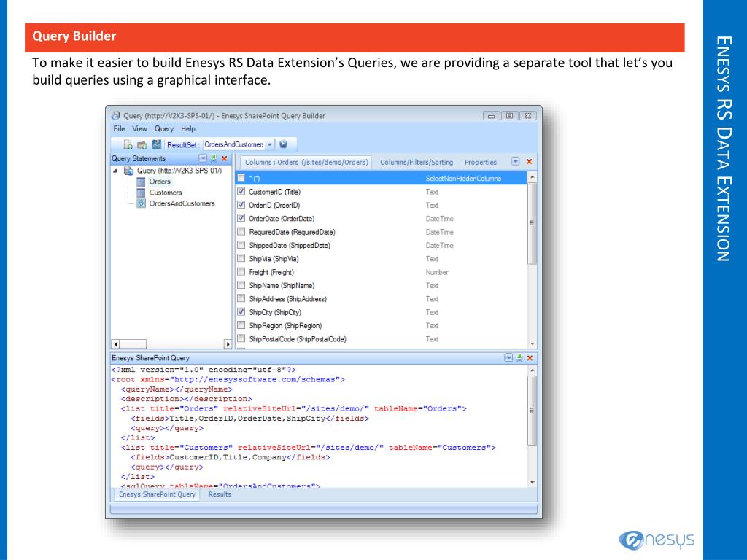Screen dimensions: 747x560
Task: Maximize the Query Builder window
Action: (509, 116)
